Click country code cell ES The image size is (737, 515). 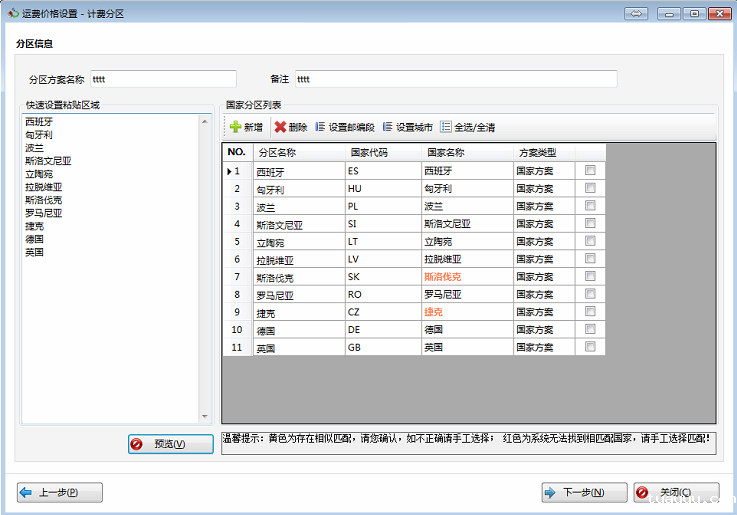click(384, 171)
